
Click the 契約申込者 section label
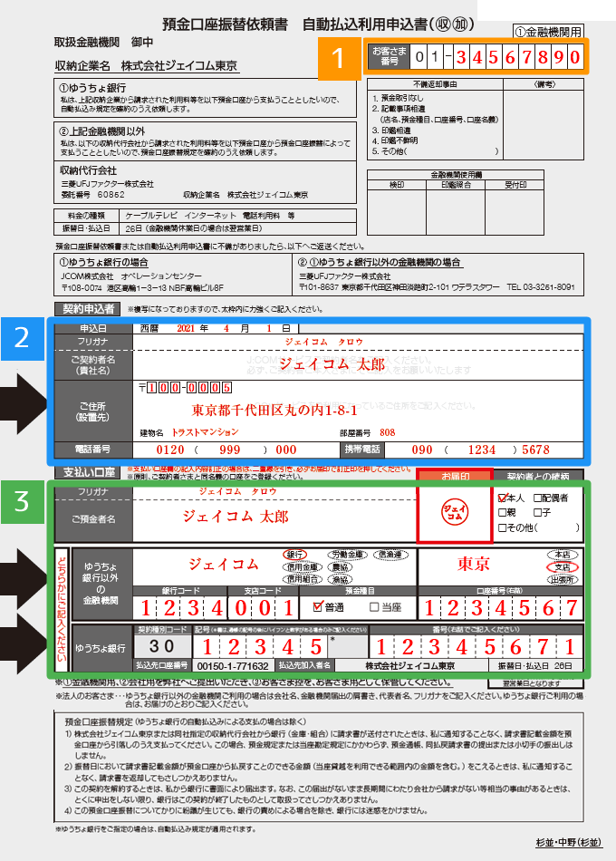coord(88,308)
